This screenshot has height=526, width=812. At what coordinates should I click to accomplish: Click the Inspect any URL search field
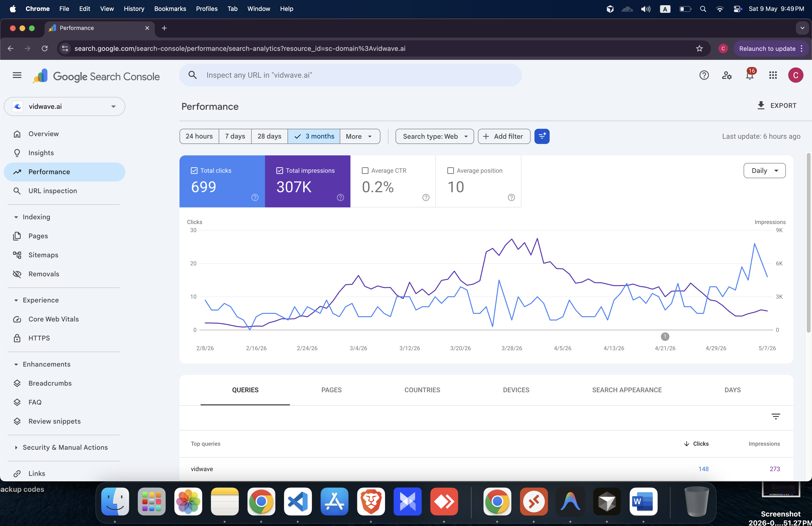point(350,75)
